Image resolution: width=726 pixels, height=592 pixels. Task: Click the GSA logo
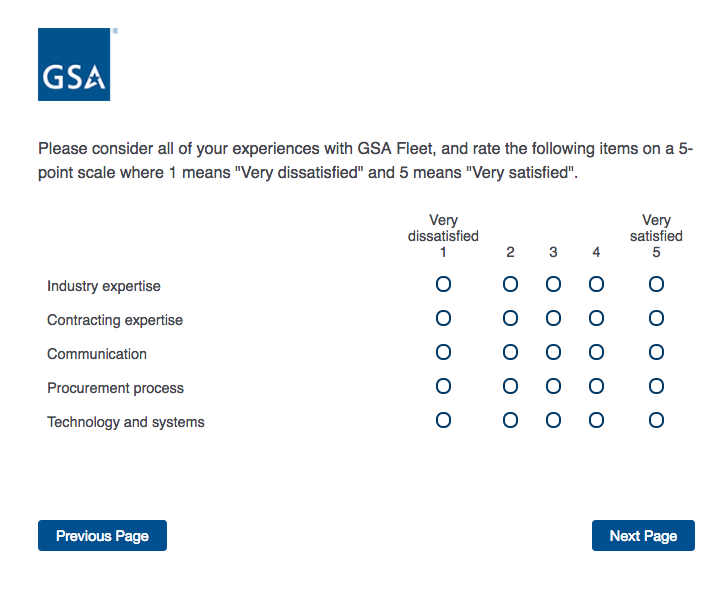tap(74, 65)
